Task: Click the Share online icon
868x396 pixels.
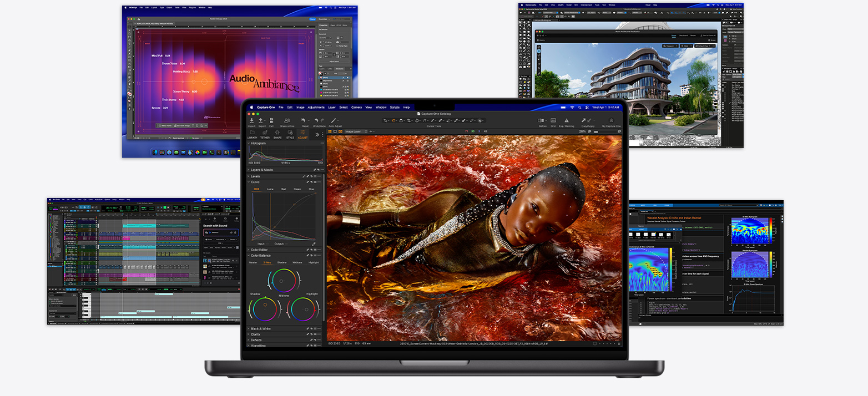Action: click(x=287, y=120)
